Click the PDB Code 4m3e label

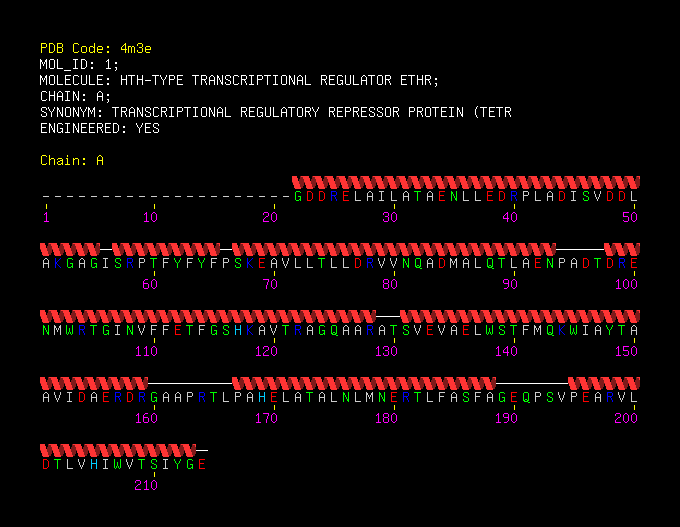point(95,48)
